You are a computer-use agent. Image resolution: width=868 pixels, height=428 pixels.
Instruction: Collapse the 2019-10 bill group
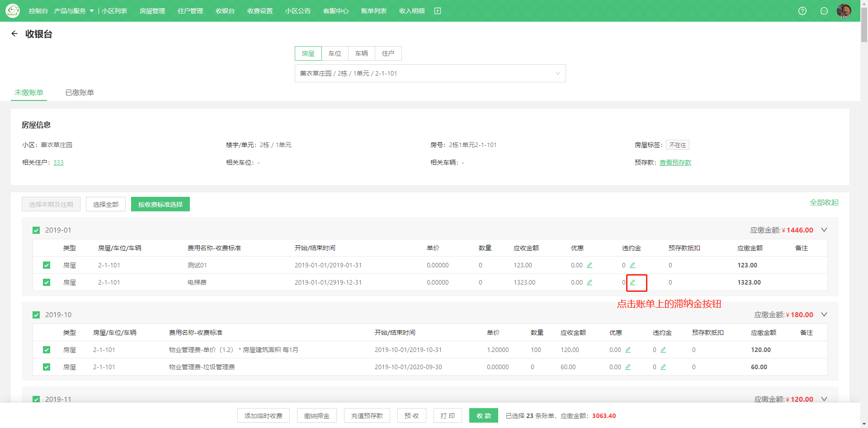[x=824, y=314]
